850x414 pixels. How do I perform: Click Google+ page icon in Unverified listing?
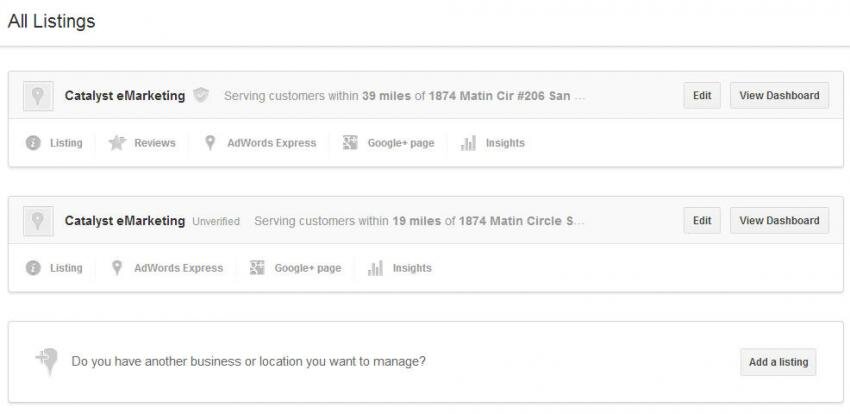point(257,268)
